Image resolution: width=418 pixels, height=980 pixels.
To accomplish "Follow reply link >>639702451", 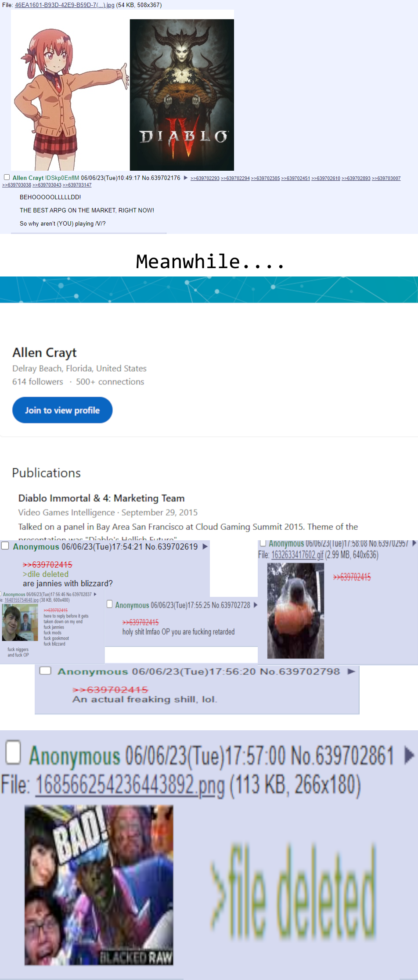I will [296, 178].
